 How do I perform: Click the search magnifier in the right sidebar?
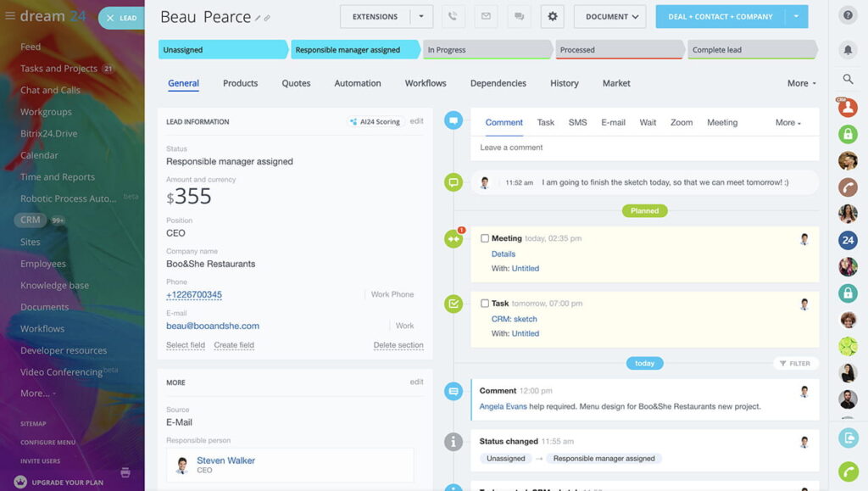(x=849, y=77)
